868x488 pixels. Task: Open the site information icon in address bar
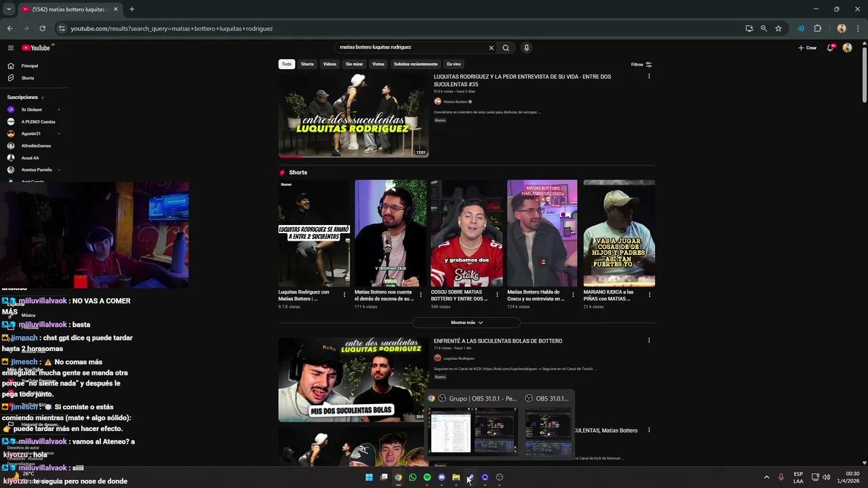click(62, 28)
